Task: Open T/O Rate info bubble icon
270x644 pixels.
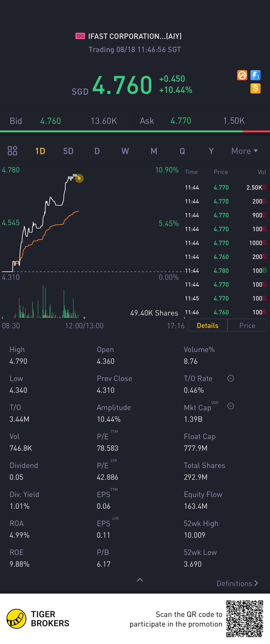Action: (230, 378)
